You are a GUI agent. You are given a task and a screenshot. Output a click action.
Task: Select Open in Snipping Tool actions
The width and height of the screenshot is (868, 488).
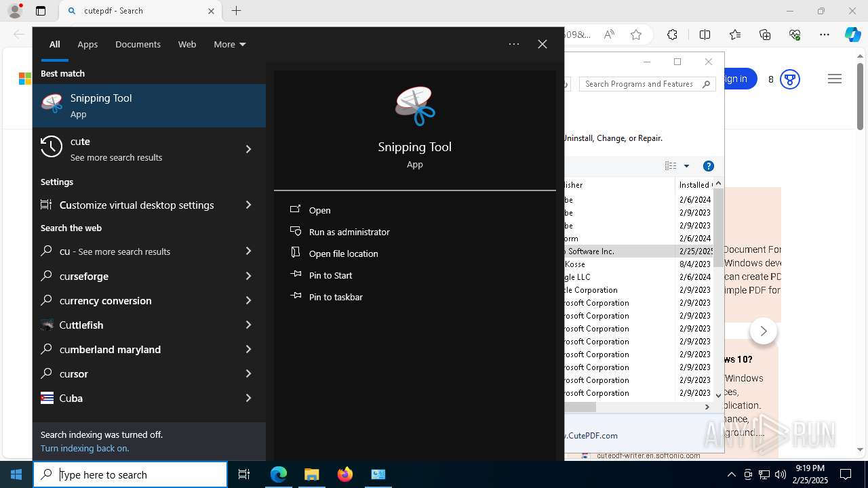pyautogui.click(x=320, y=210)
